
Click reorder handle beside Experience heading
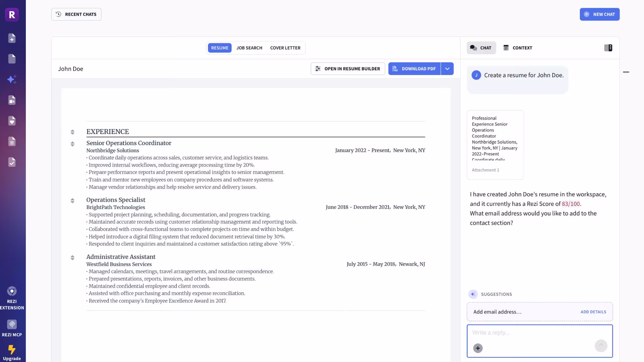tap(72, 132)
